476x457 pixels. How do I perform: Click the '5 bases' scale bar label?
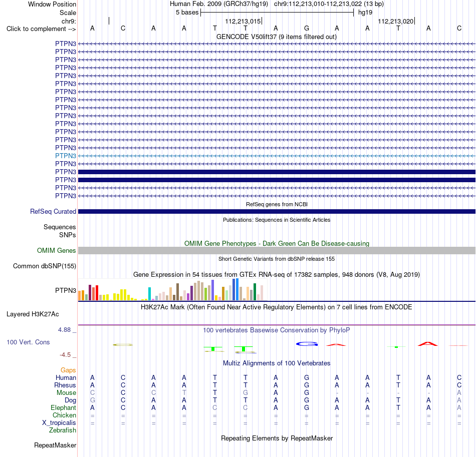coord(187,13)
